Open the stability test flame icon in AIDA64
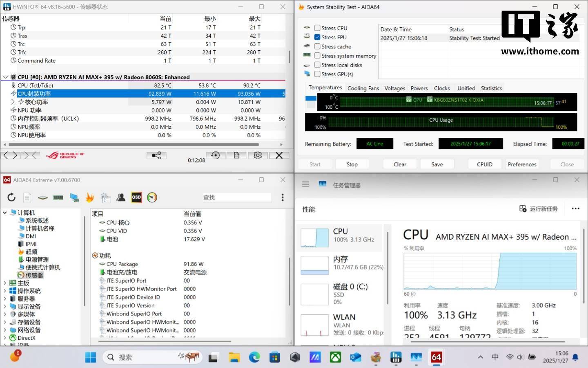588x368 pixels. 90,197
